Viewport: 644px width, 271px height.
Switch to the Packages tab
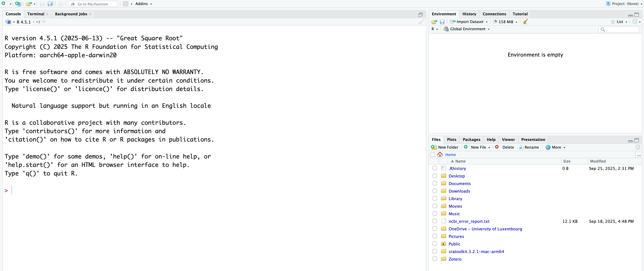[x=471, y=140]
